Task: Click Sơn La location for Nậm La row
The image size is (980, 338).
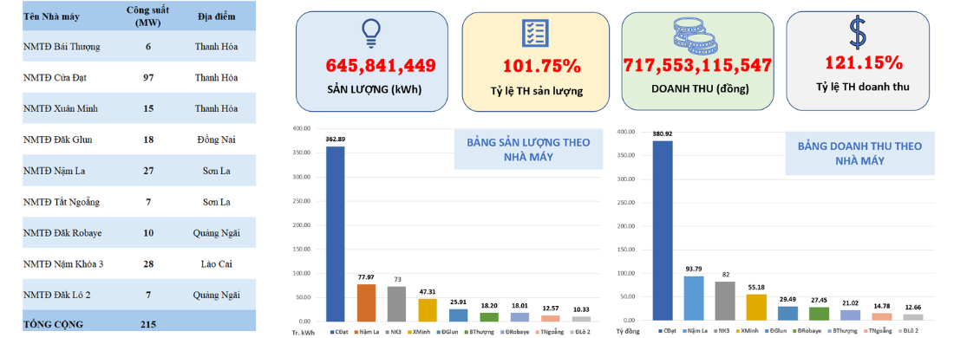Action: pyautogui.click(x=216, y=171)
